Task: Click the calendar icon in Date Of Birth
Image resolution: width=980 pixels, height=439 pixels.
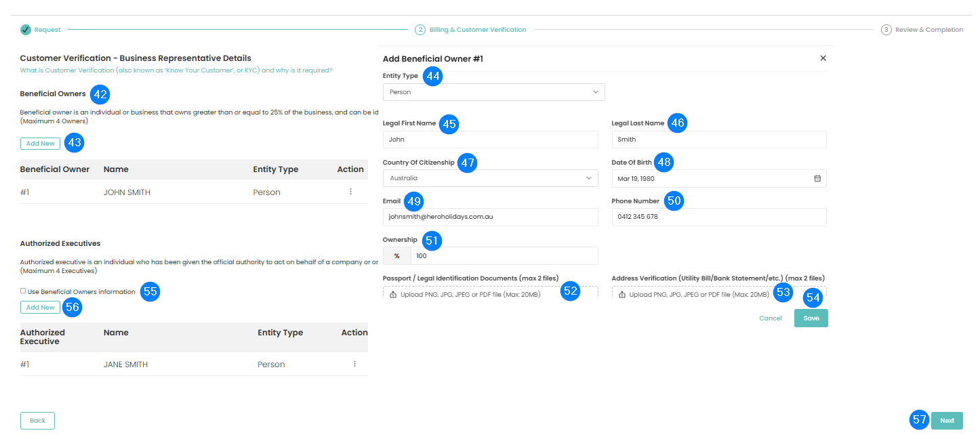Action: pos(817,178)
